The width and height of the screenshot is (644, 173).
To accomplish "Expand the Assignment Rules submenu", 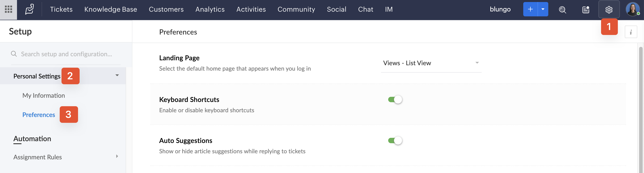I will pos(117,156).
